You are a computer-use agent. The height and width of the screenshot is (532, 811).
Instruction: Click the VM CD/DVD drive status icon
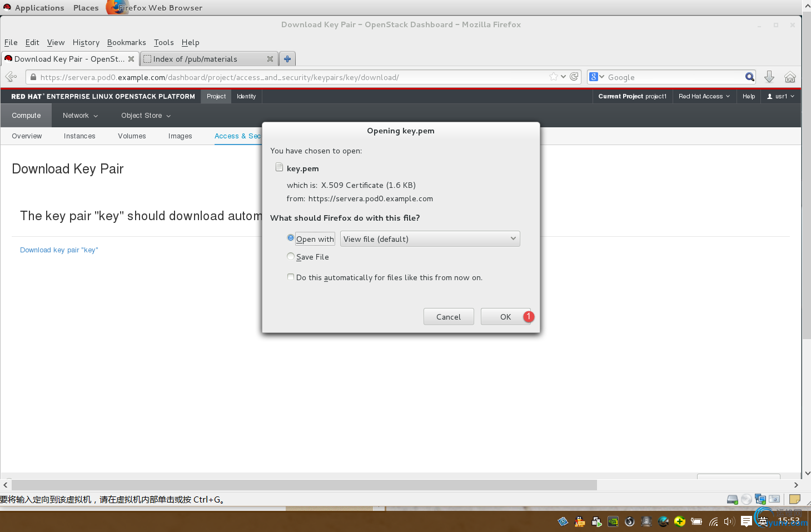747,499
